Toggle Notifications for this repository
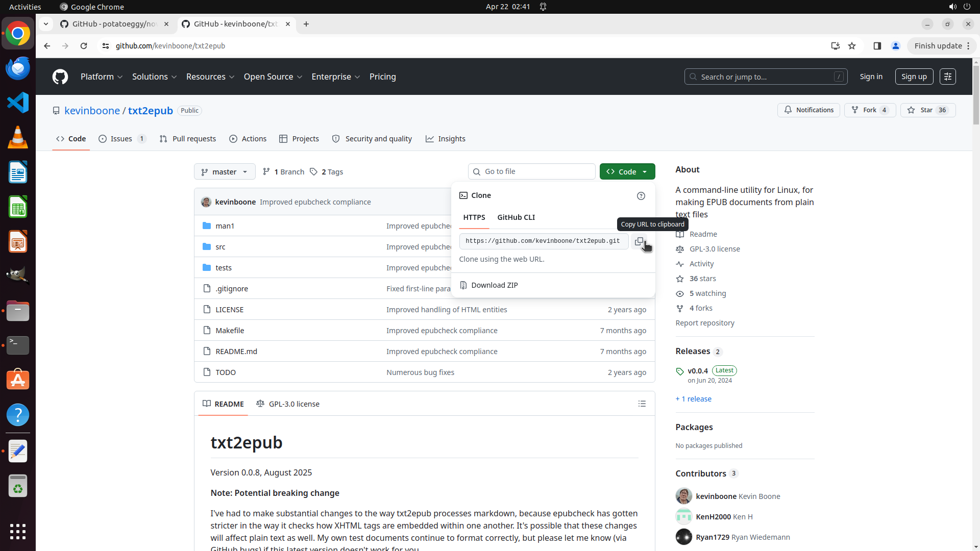This screenshot has height=551, width=980. point(808,110)
